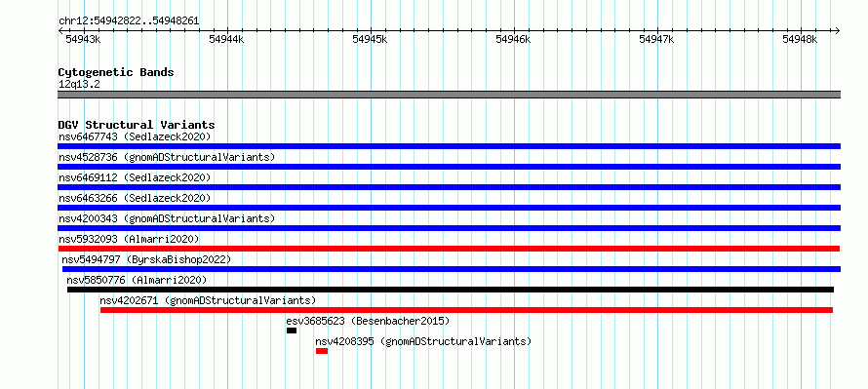The image size is (868, 389).
Task: Click the blue bar of nsv4528736
Action: (449, 167)
